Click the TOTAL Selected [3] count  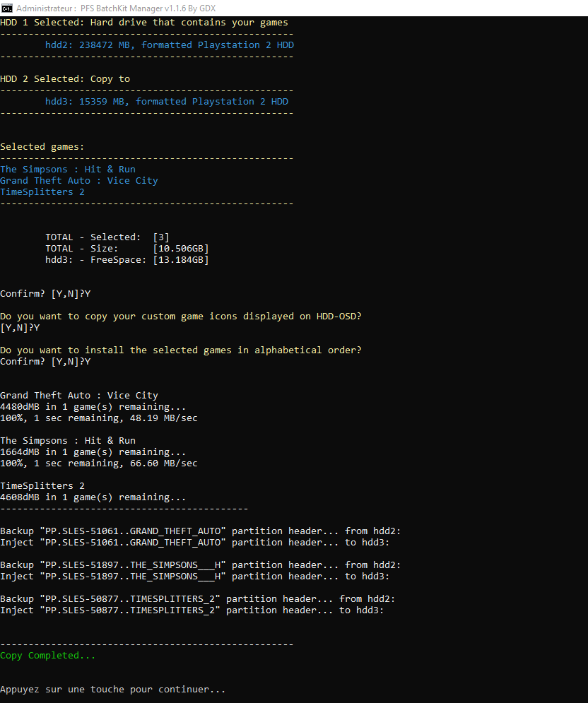point(161,237)
